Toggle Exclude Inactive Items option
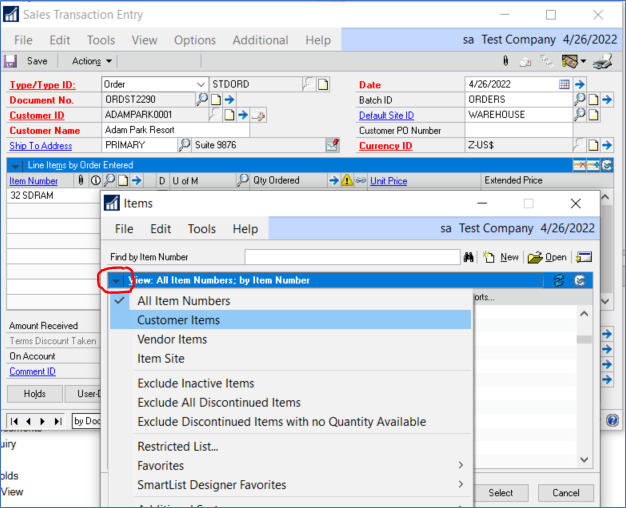The height and width of the screenshot is (508, 626). (x=195, y=383)
